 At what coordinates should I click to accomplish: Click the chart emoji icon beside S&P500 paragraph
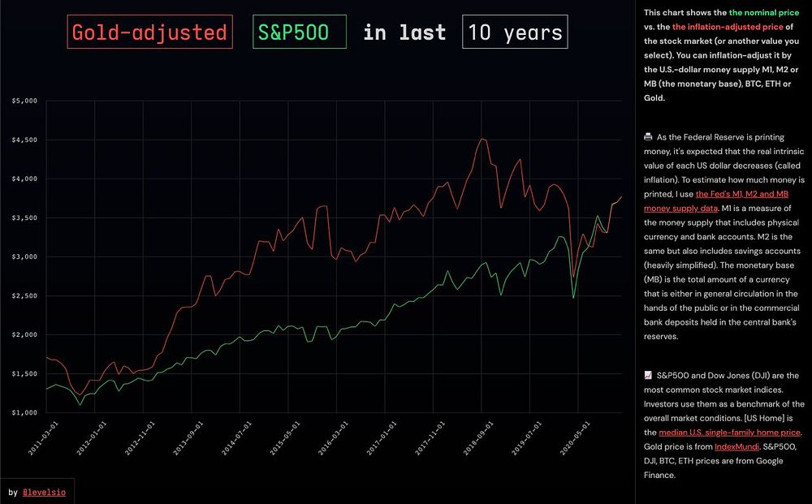click(x=648, y=375)
